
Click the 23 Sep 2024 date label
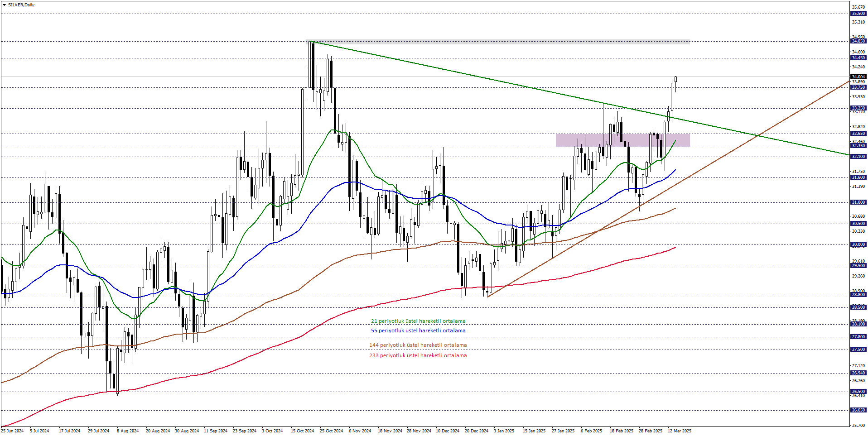tap(245, 431)
